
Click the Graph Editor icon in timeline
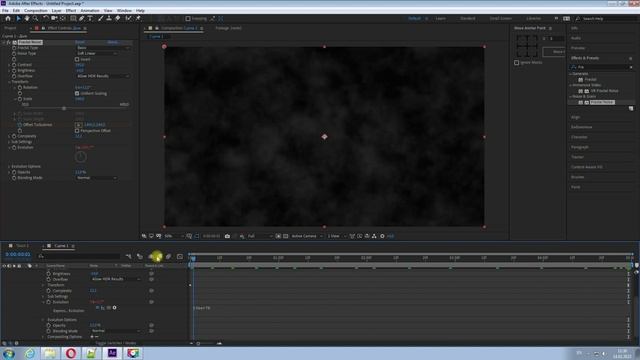click(x=180, y=256)
